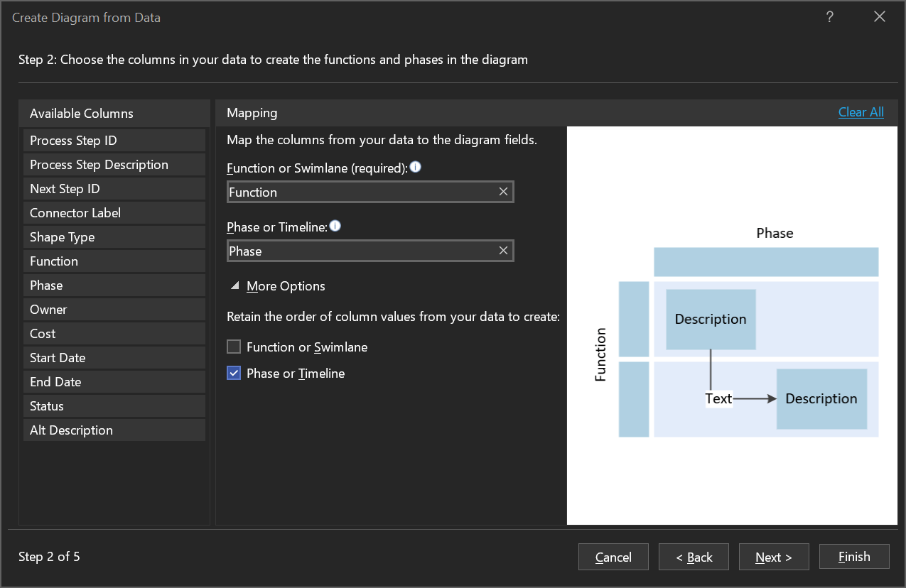Image resolution: width=906 pixels, height=588 pixels.
Task: Click the Clear All link
Action: [x=861, y=112]
